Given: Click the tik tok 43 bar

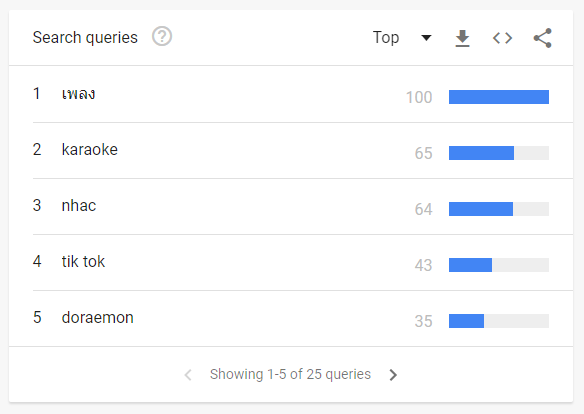Looking at the screenshot, I should (499, 265).
